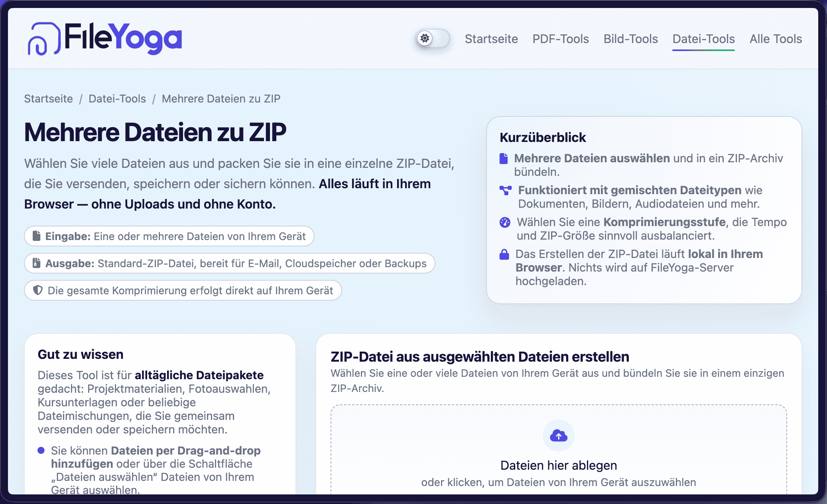Click the FileYoga logo
Viewport: 827px width, 504px height.
click(104, 39)
